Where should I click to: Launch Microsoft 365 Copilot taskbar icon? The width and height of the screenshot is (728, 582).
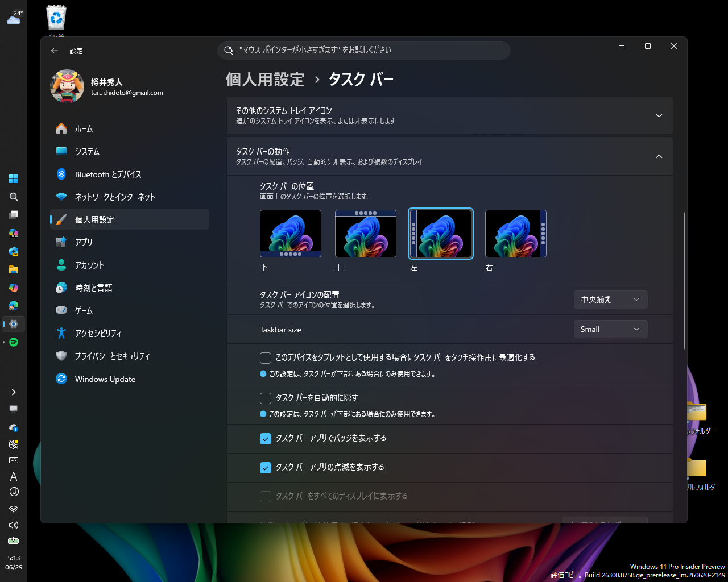pyautogui.click(x=14, y=233)
